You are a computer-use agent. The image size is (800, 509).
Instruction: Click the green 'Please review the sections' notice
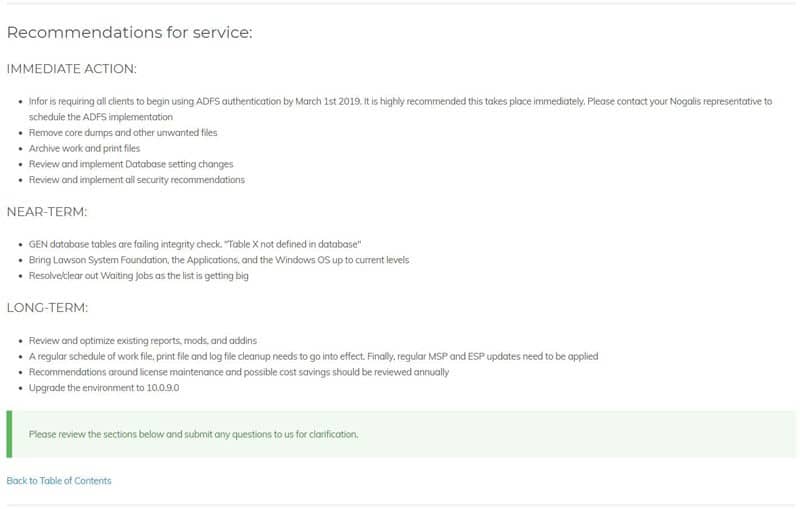coord(401,434)
